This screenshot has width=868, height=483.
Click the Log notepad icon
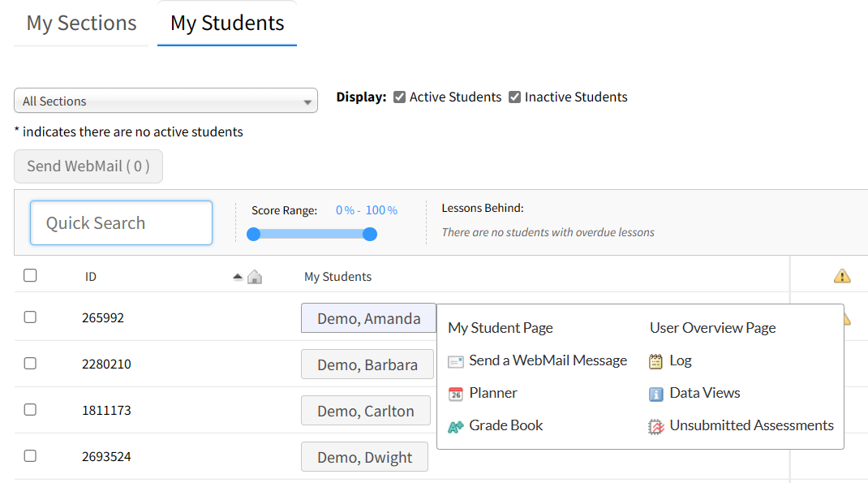pos(656,361)
